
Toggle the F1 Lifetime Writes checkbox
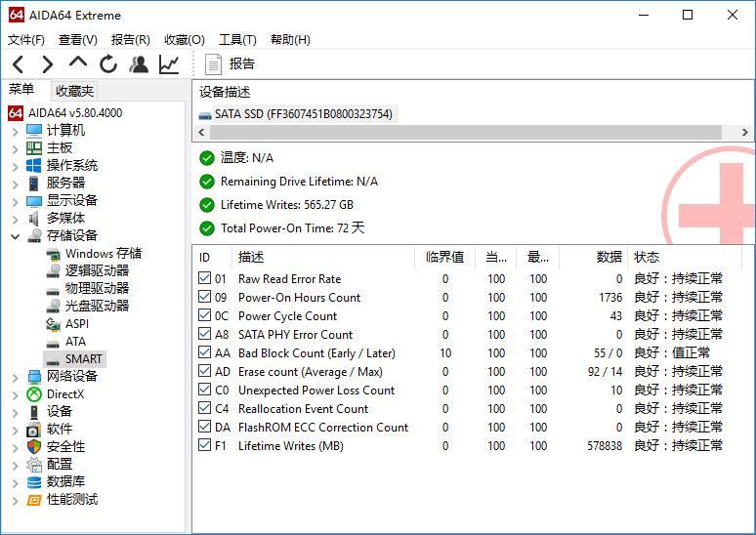click(204, 445)
